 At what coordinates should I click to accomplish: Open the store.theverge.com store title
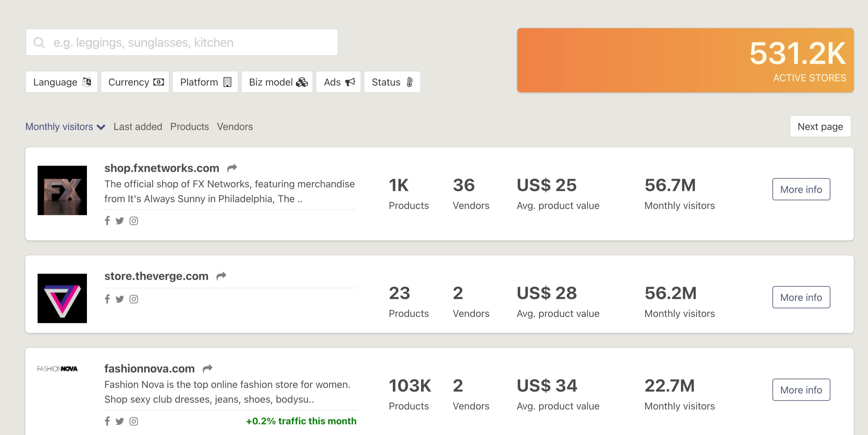click(156, 276)
